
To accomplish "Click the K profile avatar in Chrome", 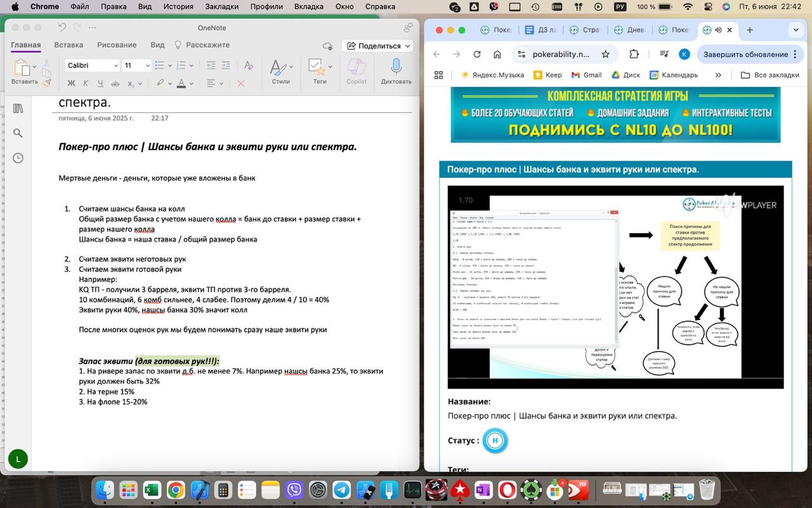I will click(684, 54).
